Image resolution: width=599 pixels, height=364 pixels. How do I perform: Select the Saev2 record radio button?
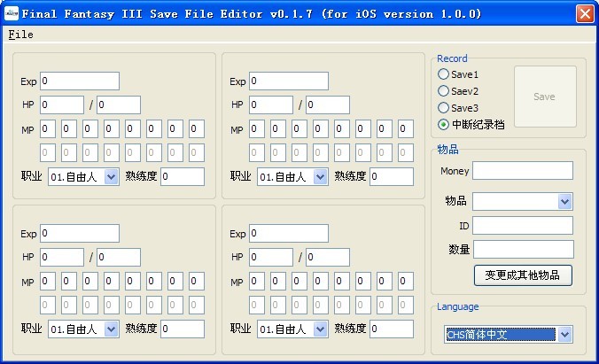(444, 91)
